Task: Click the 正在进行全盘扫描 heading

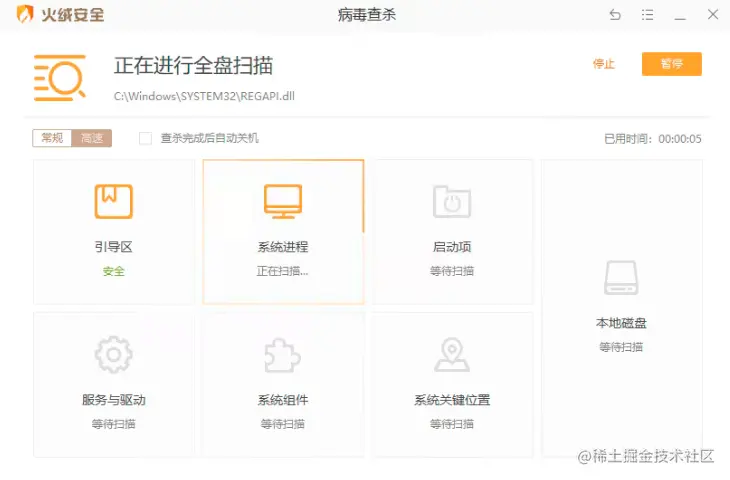Action: pos(194,66)
